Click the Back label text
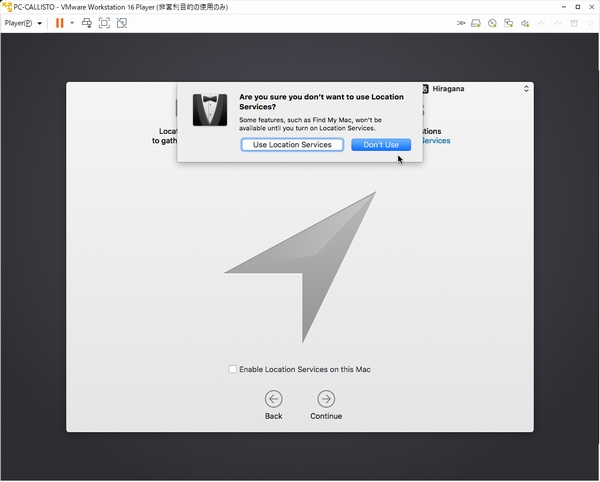The image size is (600, 482). click(274, 416)
